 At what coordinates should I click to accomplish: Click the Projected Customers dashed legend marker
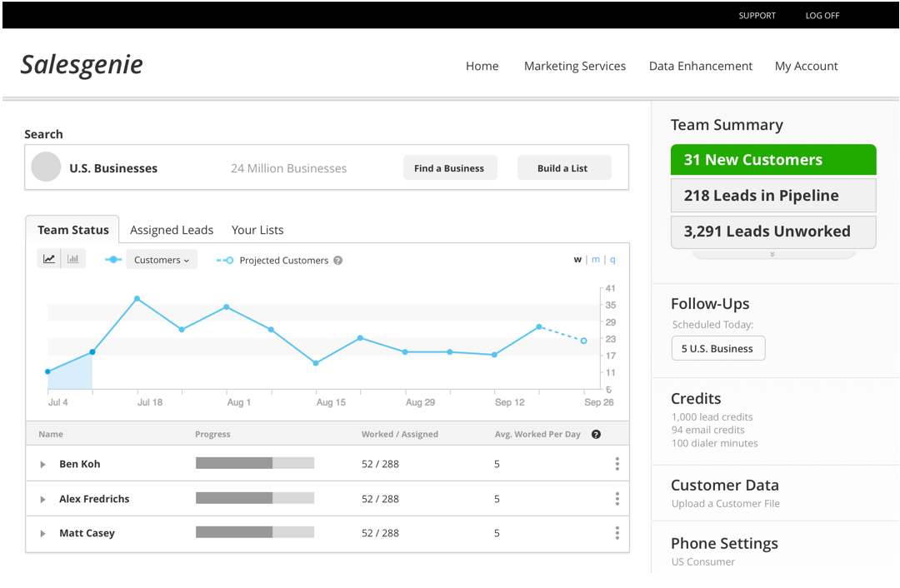point(225,261)
